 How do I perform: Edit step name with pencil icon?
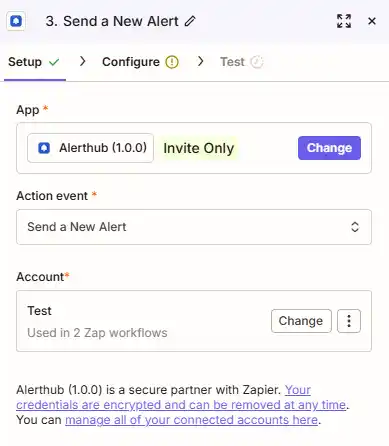coord(190,21)
